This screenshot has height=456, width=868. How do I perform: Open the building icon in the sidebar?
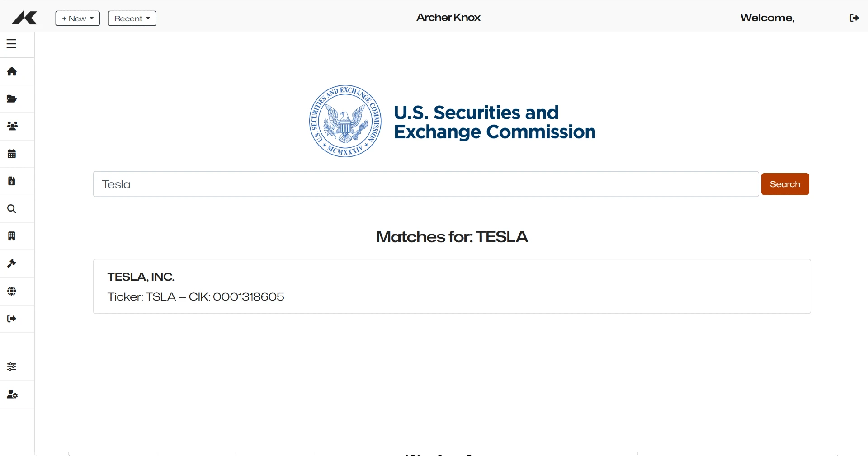12,236
